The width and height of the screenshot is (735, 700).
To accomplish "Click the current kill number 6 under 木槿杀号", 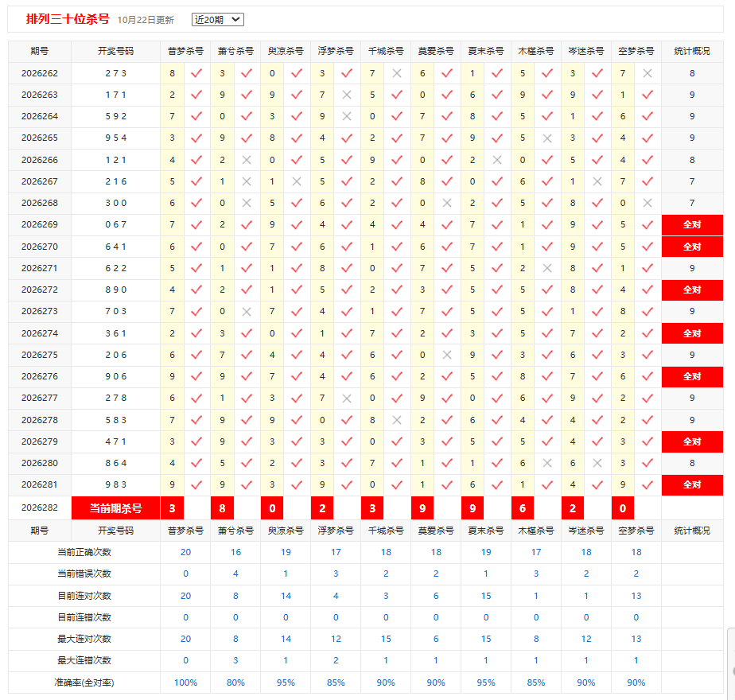I will [523, 508].
